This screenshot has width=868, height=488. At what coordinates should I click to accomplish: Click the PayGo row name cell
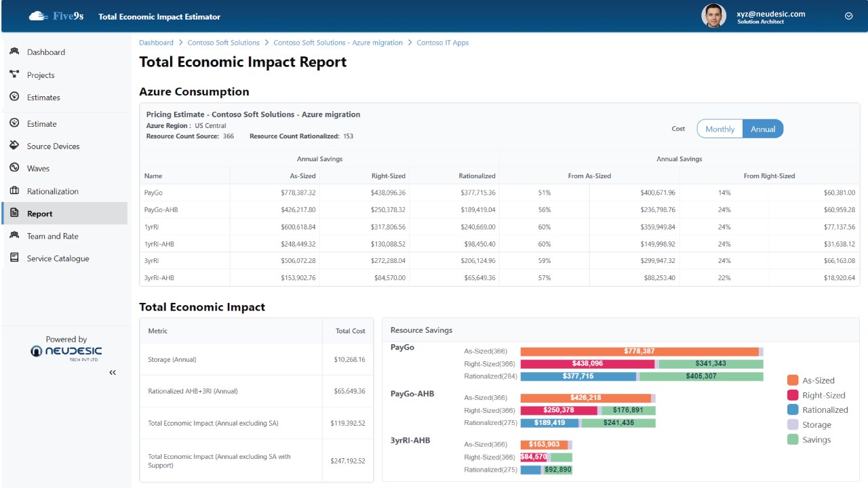184,193
